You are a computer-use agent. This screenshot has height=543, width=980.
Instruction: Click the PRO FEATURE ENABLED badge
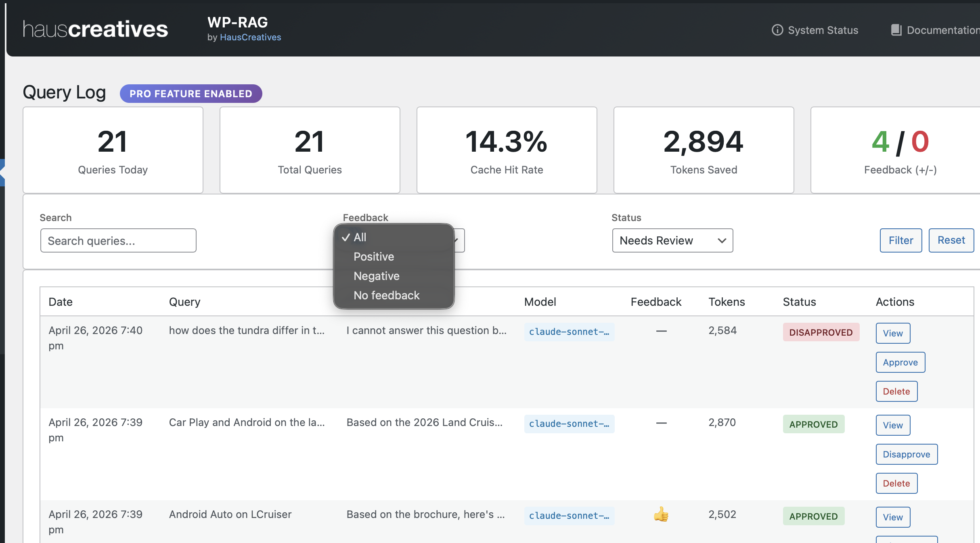click(x=191, y=94)
